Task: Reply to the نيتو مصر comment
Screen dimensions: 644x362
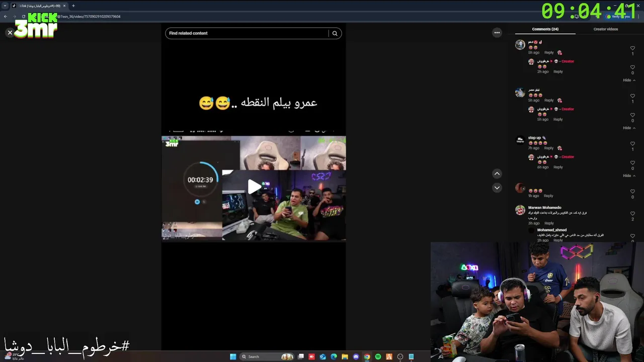Action: 549,101
